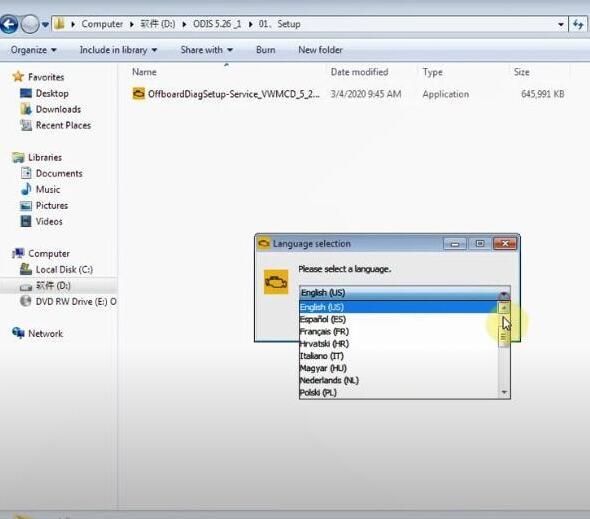The image size is (590, 519).
Task: Select Computer in the address breadcrumb
Action: 102,24
